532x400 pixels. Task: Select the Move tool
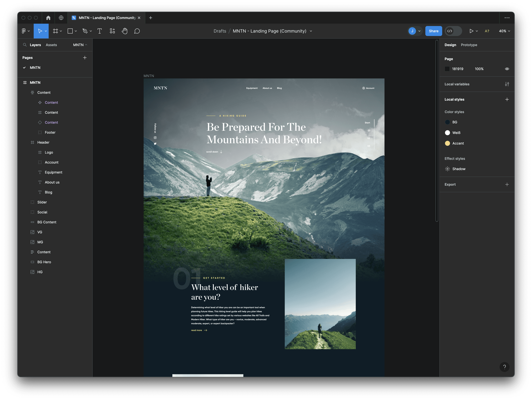point(40,31)
